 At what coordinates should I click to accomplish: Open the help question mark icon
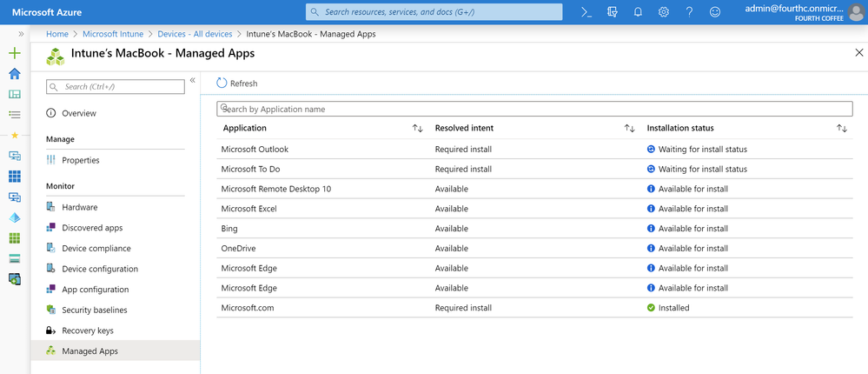689,12
